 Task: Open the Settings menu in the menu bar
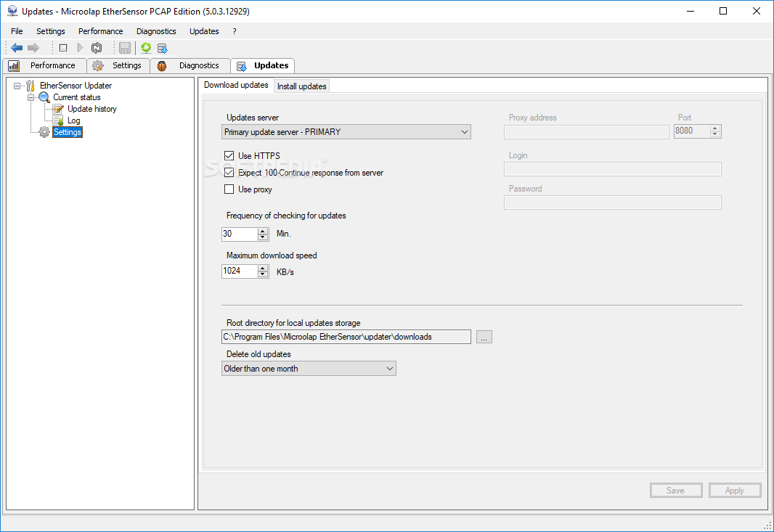click(50, 31)
